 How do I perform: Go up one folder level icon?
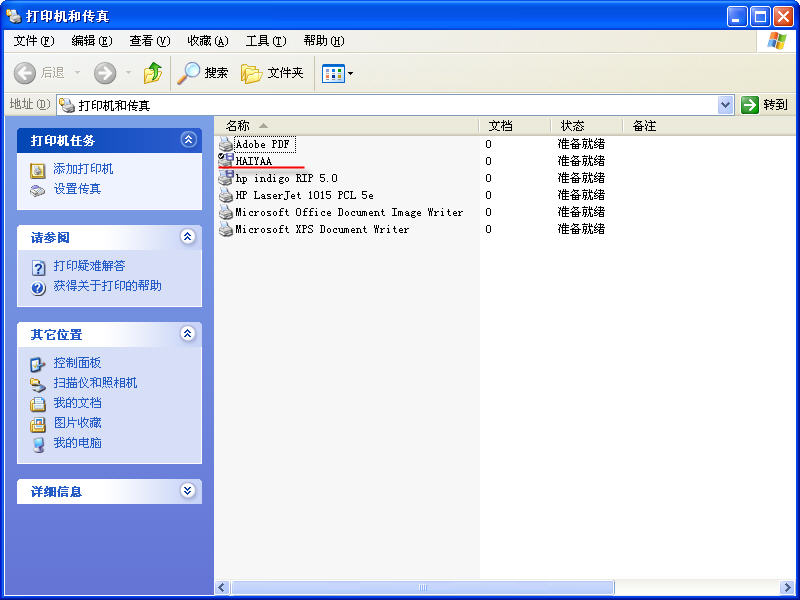[153, 73]
